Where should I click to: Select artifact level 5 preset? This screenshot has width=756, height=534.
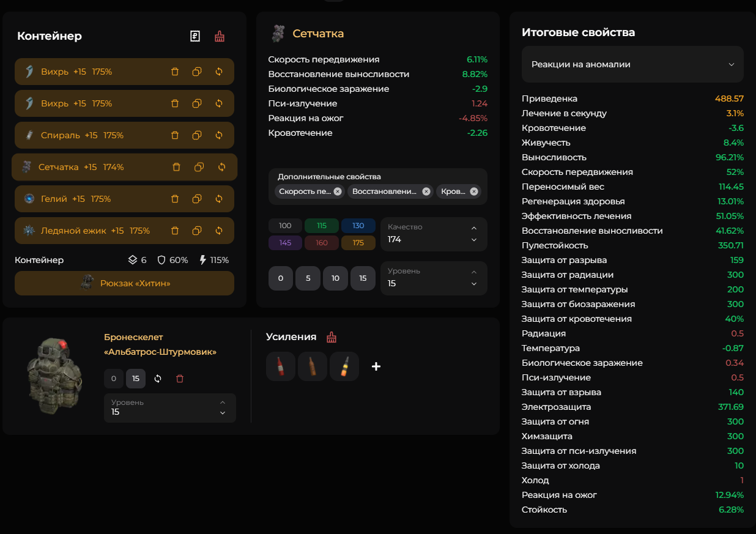coord(308,278)
